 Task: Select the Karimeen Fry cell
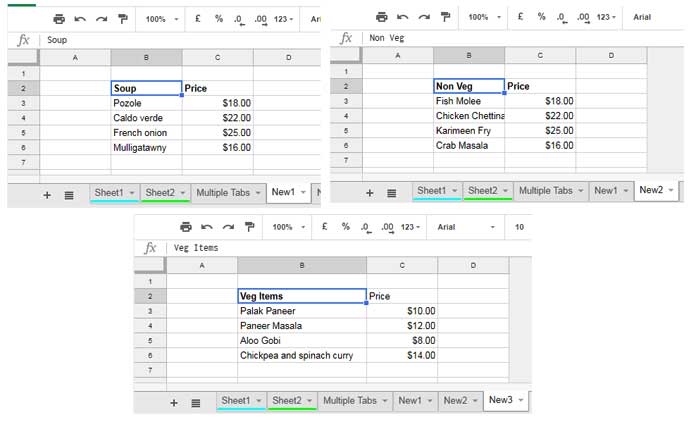pyautogui.click(x=469, y=130)
